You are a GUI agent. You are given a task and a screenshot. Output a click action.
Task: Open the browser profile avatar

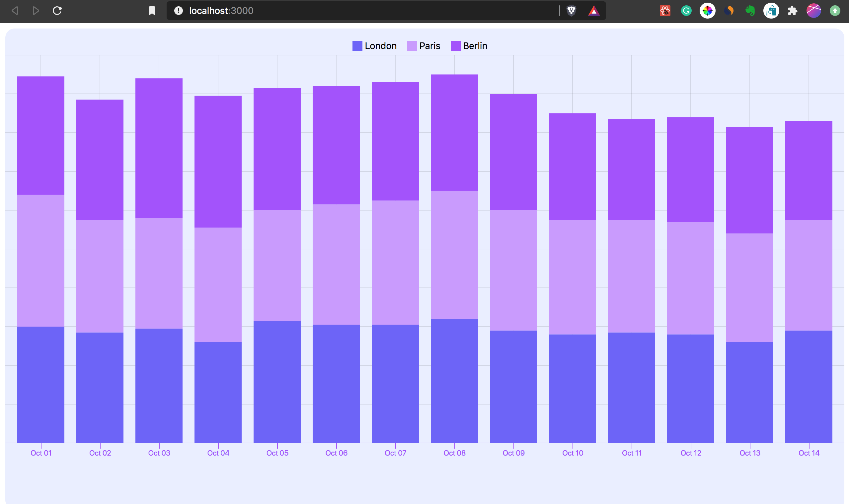(814, 11)
